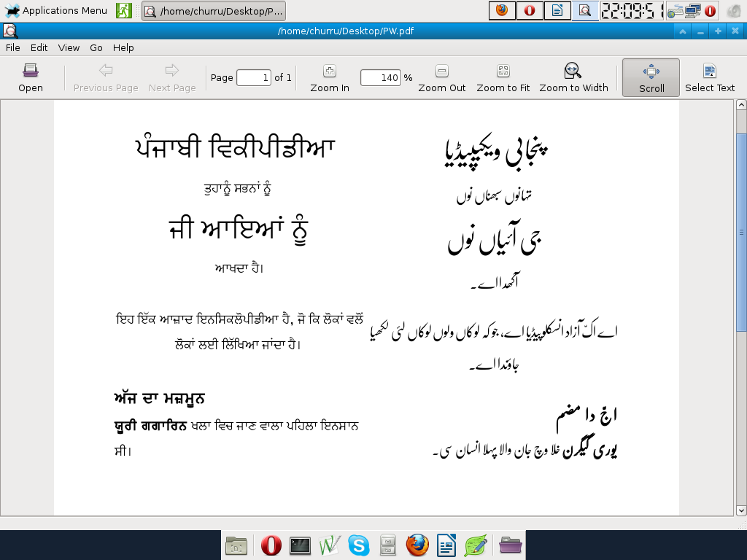This screenshot has height=560, width=747.
Task: Open the purple folder in the dock
Action: pyautogui.click(x=510, y=545)
